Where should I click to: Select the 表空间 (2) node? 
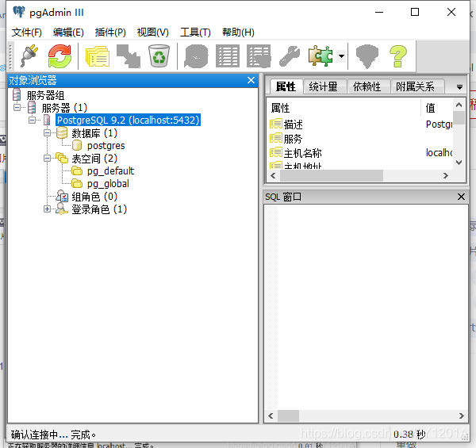coord(94,159)
